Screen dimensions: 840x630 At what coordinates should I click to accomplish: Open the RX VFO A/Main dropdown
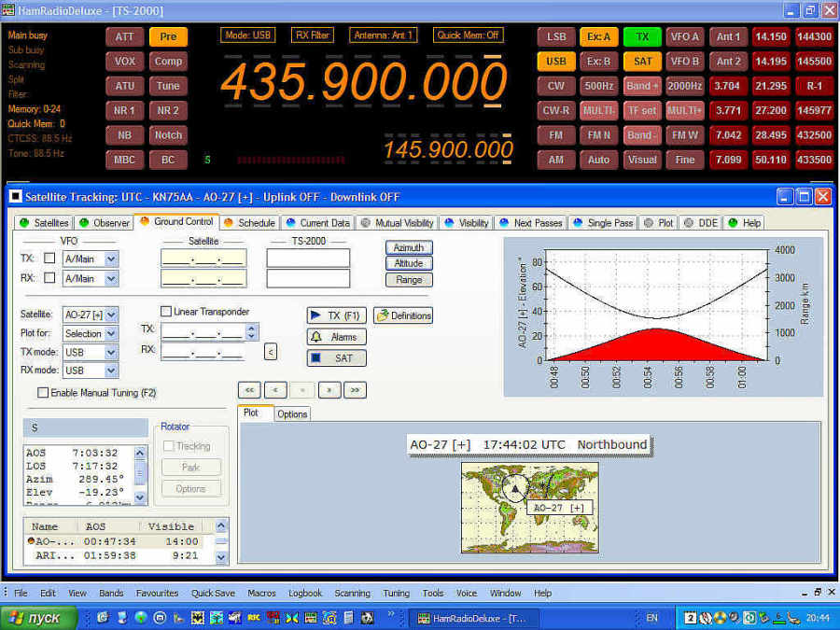[x=111, y=278]
